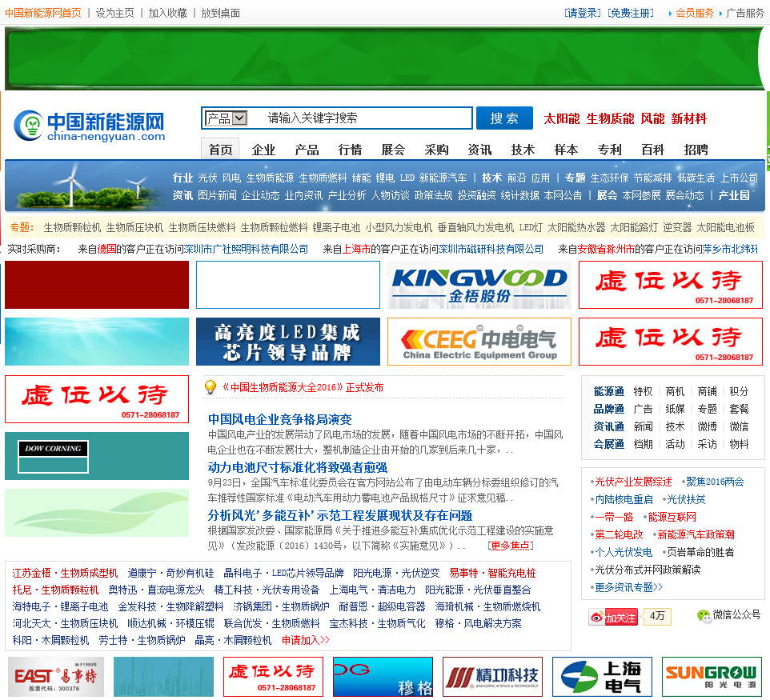This screenshot has width=770, height=700.
Task: Click 微博 in the 资讯通 row
Action: [707, 426]
